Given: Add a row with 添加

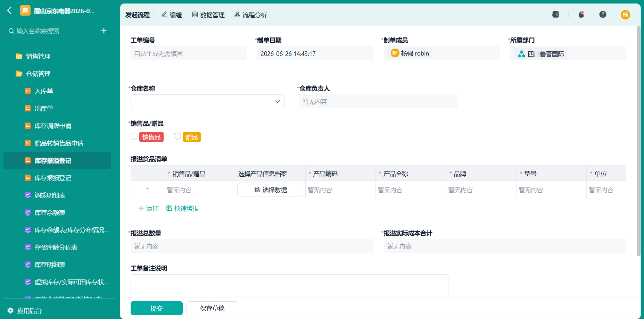Looking at the screenshot, I should 148,208.
